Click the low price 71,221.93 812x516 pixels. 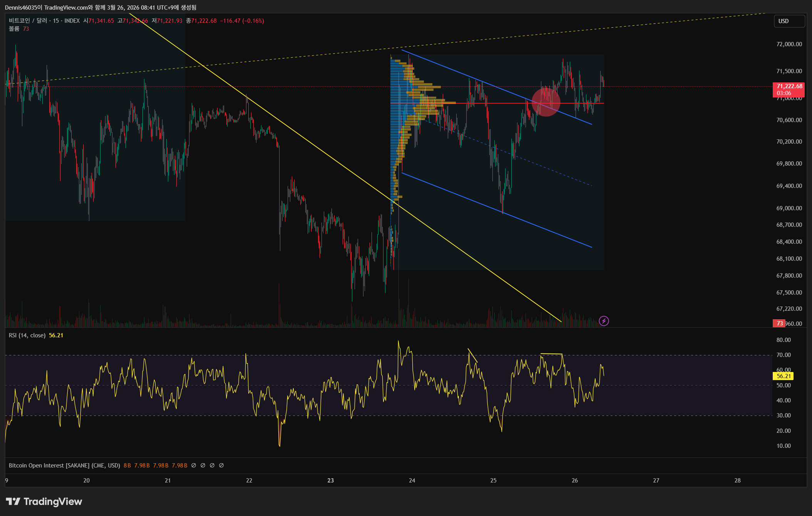point(169,21)
